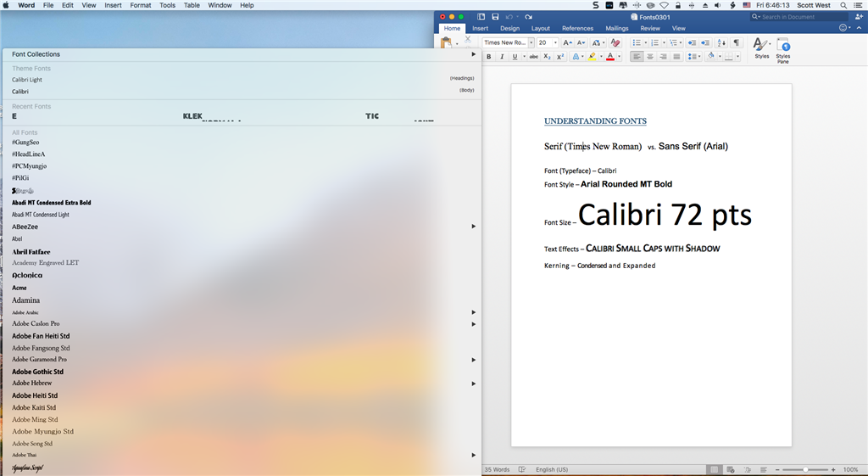
Task: Click the Decrease Indent icon
Action: pyautogui.click(x=692, y=42)
